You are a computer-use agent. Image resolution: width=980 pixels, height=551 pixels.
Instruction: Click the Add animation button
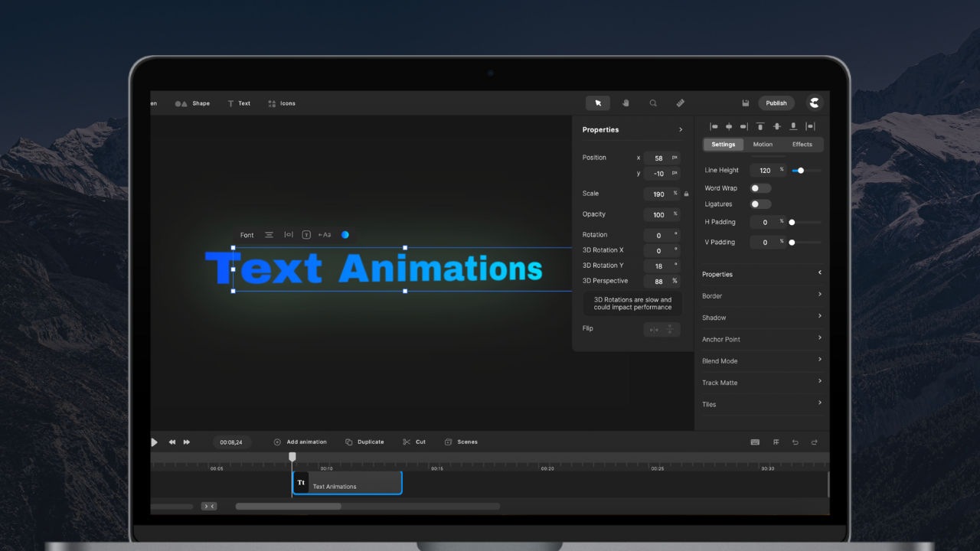coord(300,442)
